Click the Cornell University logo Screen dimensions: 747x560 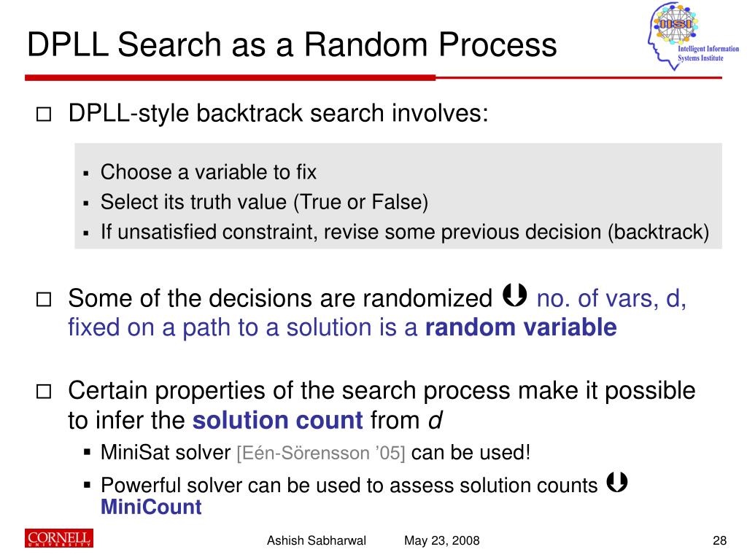click(x=59, y=538)
